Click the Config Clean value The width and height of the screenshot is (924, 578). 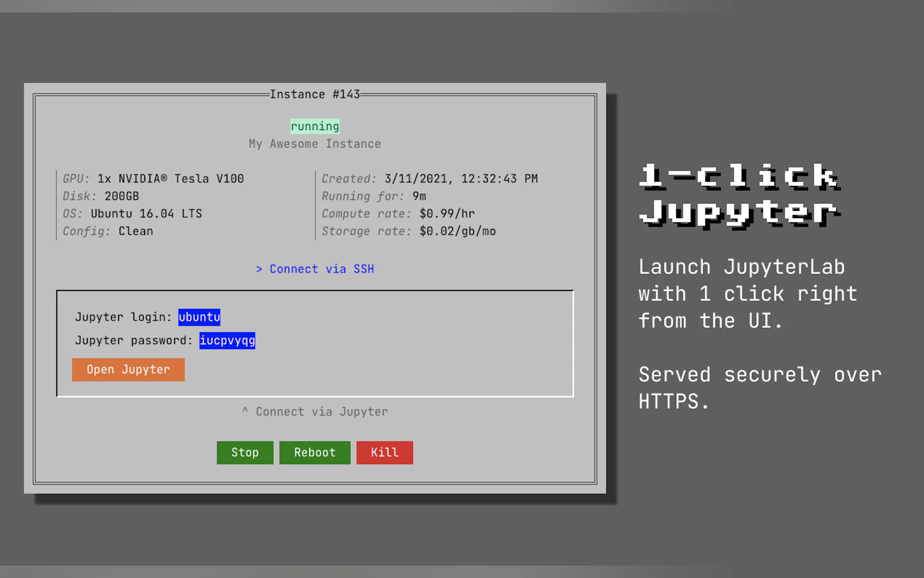coord(136,231)
